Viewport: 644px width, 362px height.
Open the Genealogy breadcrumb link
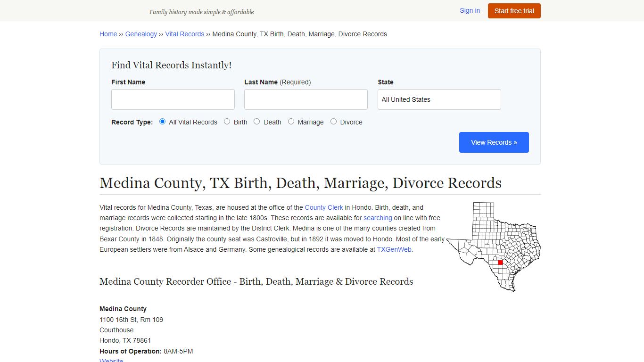tap(141, 34)
